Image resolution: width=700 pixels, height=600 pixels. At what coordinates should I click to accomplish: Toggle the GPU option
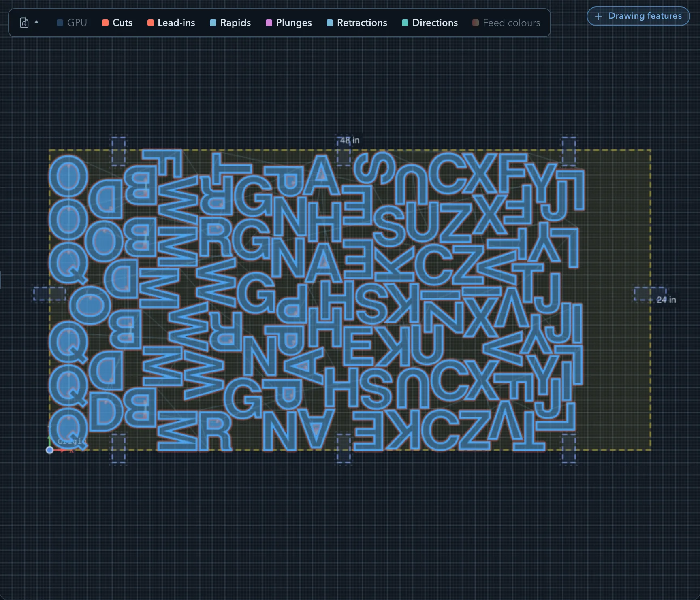pos(72,23)
